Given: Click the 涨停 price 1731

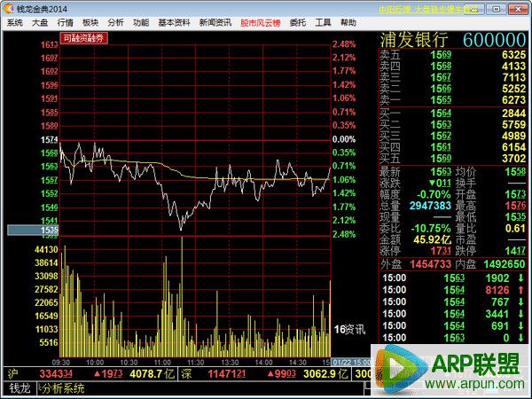Looking at the screenshot, I should point(441,251).
